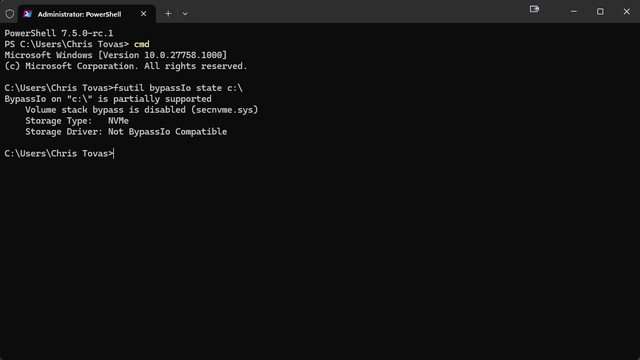The width and height of the screenshot is (640, 360).
Task: Click the yellow cmd command text
Action: (x=142, y=44)
